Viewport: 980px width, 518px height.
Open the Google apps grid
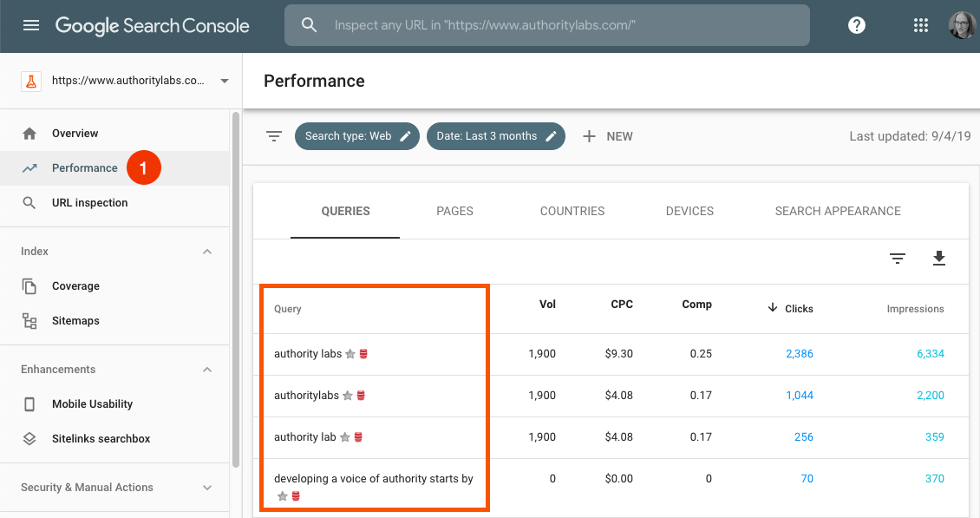pos(921,25)
